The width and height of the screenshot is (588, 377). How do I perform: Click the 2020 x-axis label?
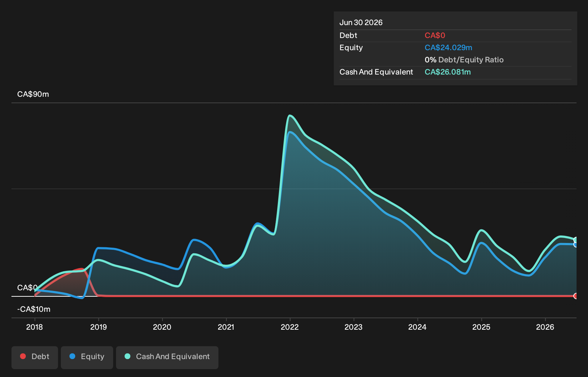162,327
